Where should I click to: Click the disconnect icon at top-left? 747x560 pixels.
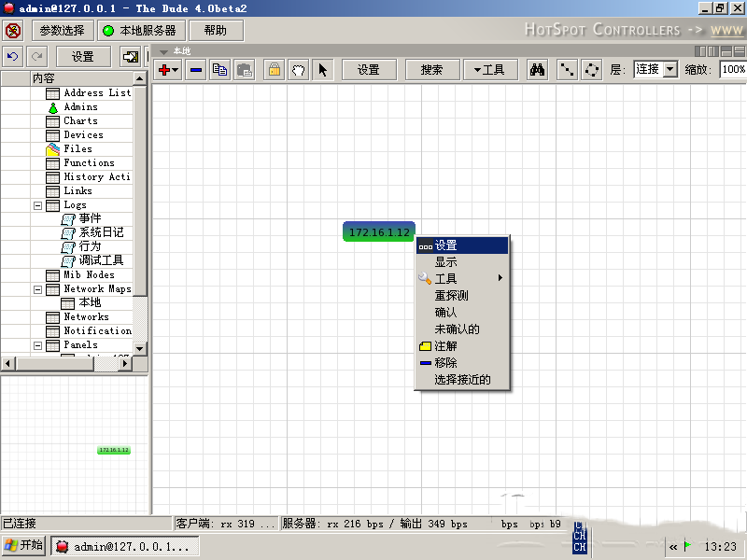pyautogui.click(x=13, y=31)
